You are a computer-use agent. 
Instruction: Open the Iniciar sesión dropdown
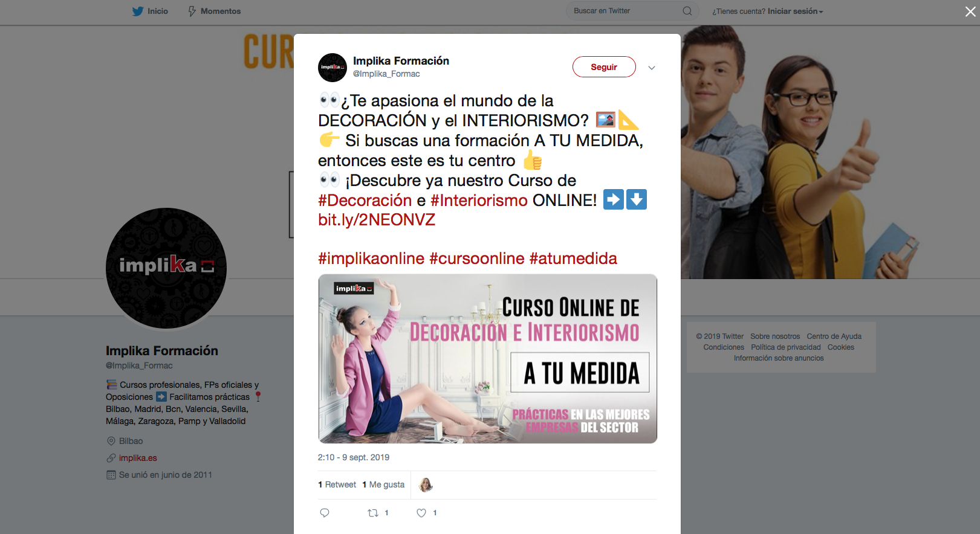coord(795,11)
